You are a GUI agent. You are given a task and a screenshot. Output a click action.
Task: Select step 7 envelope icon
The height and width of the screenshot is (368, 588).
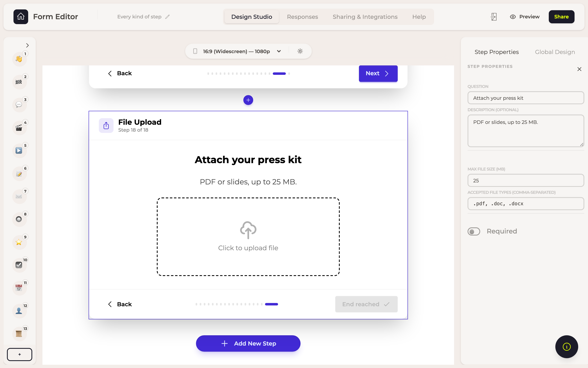point(19,196)
